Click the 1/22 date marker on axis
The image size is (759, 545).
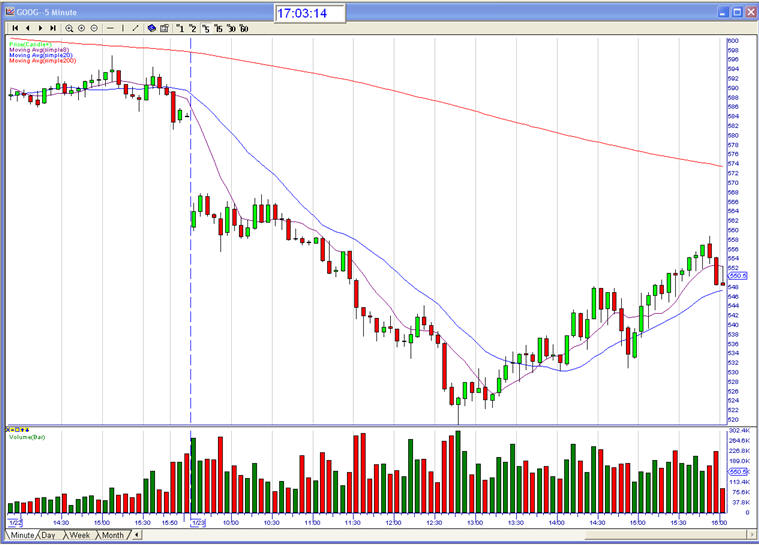click(x=15, y=523)
